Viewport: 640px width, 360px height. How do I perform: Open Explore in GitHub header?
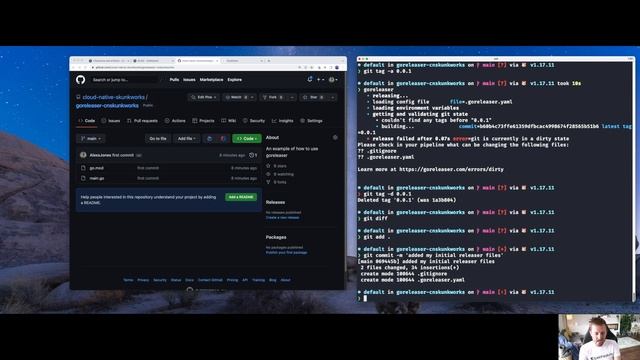pyautogui.click(x=234, y=80)
